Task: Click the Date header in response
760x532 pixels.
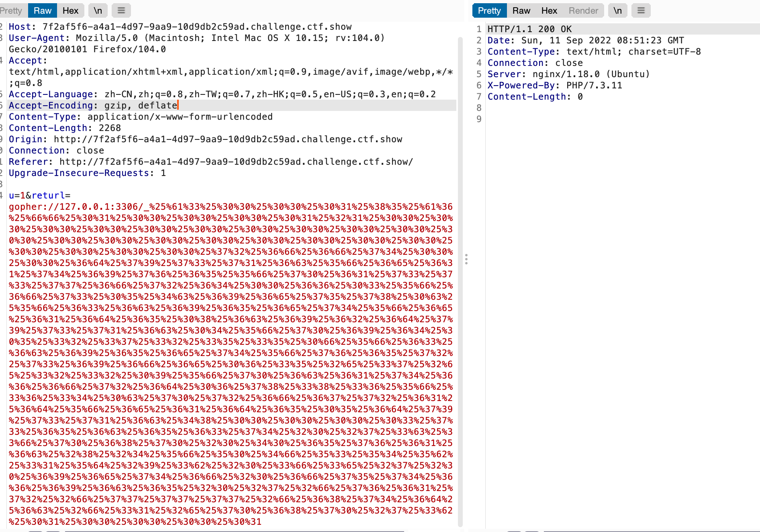Action: (586, 41)
